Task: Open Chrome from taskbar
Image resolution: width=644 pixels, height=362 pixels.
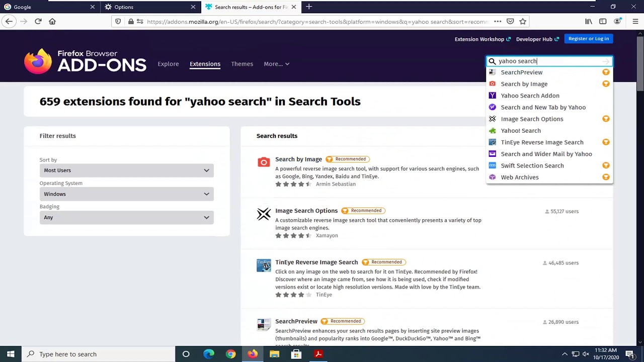Action: click(230, 354)
